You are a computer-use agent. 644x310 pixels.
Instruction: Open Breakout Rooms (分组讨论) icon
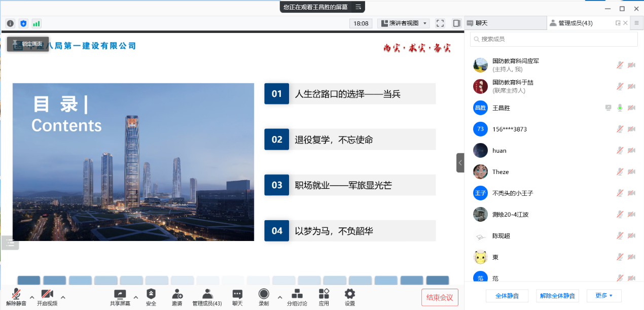297,294
